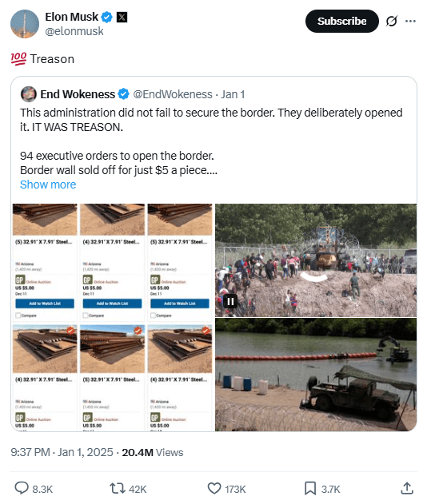Screen dimensions: 423x504
Task: Open Elon Musk's rocket profile avatar
Action: tap(25, 24)
